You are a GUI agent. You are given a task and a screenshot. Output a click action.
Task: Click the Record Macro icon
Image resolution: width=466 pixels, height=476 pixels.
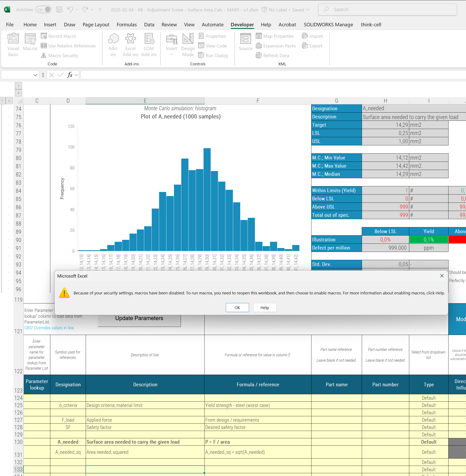tap(44, 36)
